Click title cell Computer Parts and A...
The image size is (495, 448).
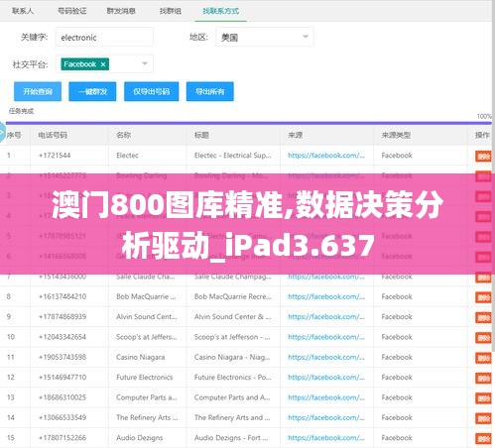(x=232, y=397)
